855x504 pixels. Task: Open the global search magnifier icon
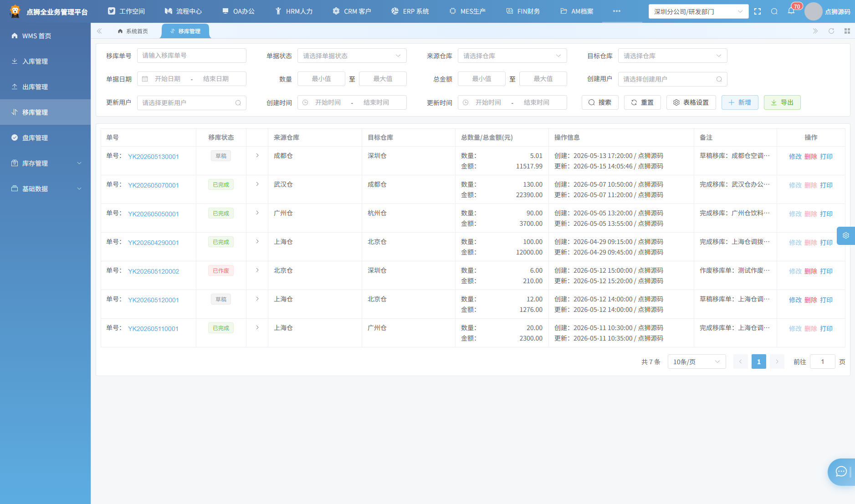coord(774,11)
